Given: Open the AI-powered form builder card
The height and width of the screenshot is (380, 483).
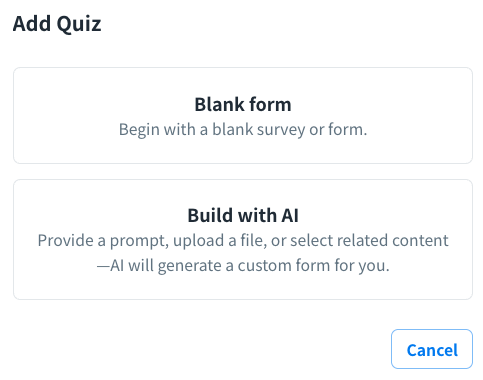Looking at the screenshot, I should [x=243, y=239].
